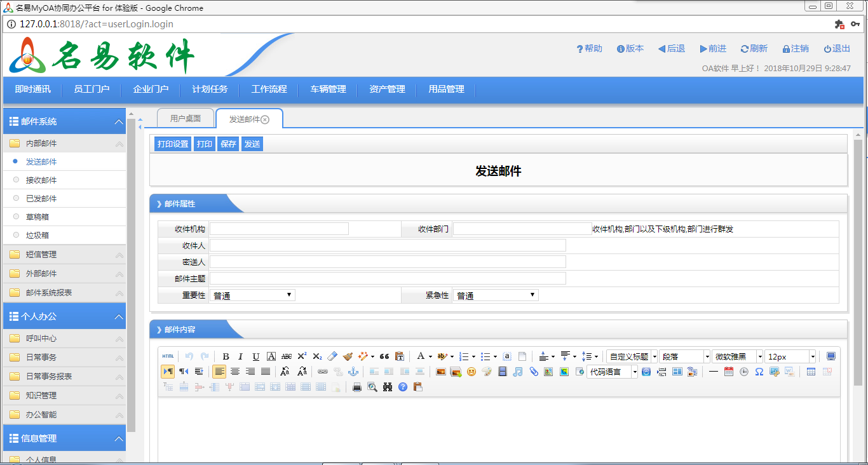Toggle bold formatting in the editor
Image resolution: width=868 pixels, height=465 pixels.
click(226, 356)
